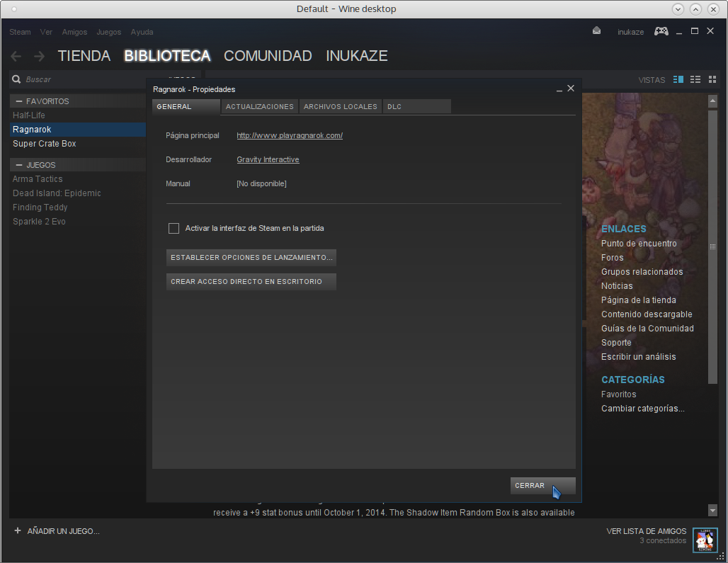Go to INUKAZE profile section

click(357, 56)
